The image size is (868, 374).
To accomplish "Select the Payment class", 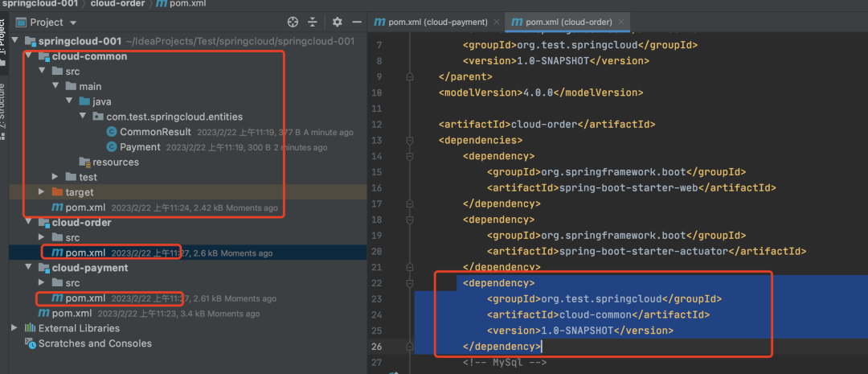I will click(140, 147).
